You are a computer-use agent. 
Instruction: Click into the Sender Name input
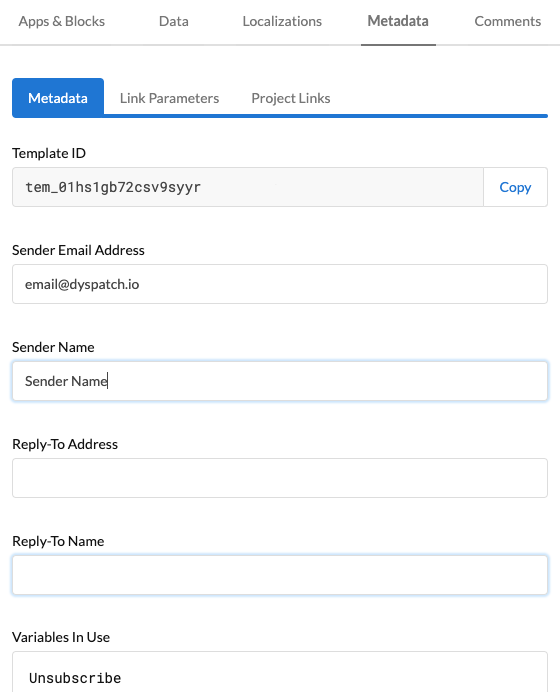(x=280, y=381)
